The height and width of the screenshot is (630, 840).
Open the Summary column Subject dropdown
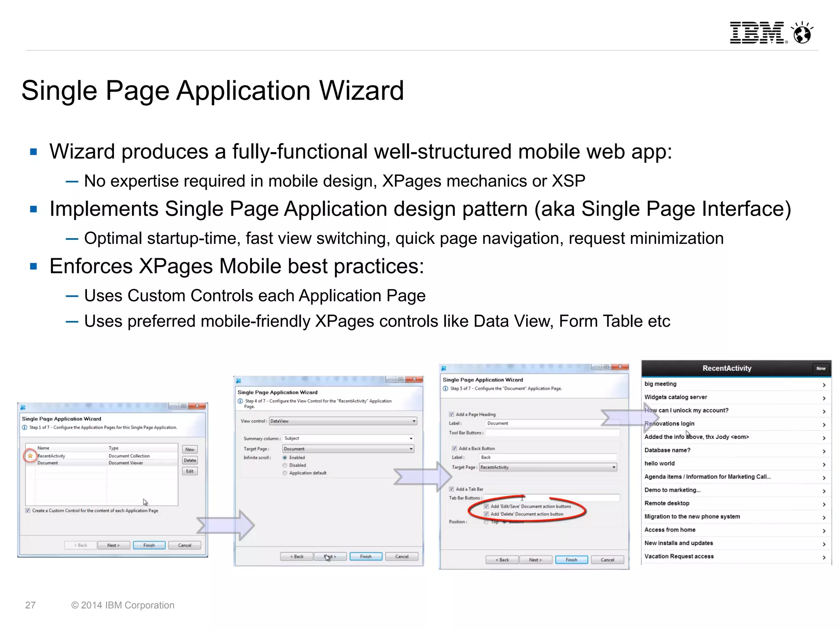(x=349, y=438)
